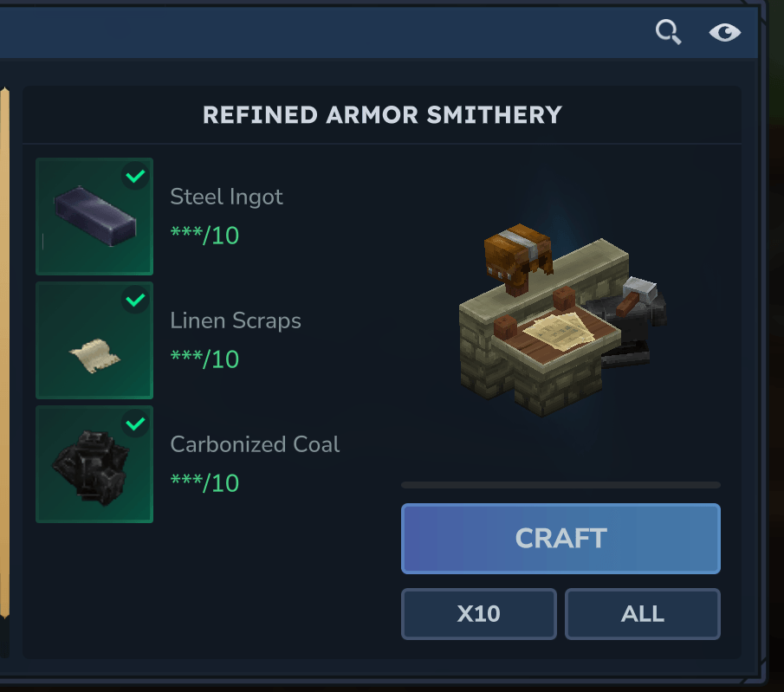Click the Steel Ingot ***/10 quantity
The image size is (784, 692).
[204, 235]
